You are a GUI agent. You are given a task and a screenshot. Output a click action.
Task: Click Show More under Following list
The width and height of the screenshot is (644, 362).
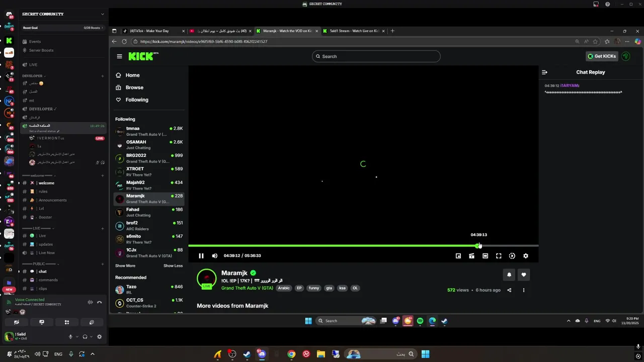pos(125,266)
